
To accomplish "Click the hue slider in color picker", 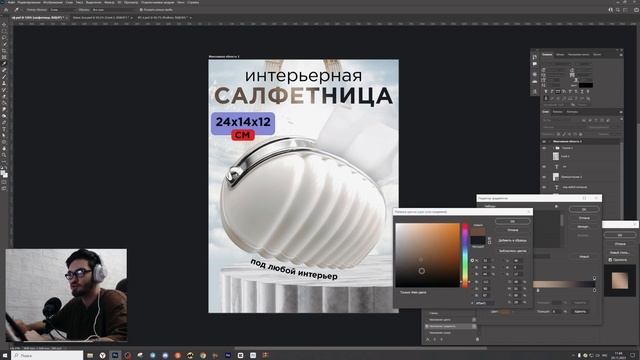I will coord(465,256).
